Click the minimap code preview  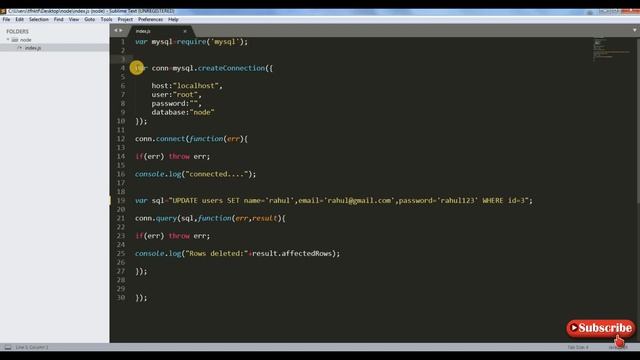pos(611,48)
